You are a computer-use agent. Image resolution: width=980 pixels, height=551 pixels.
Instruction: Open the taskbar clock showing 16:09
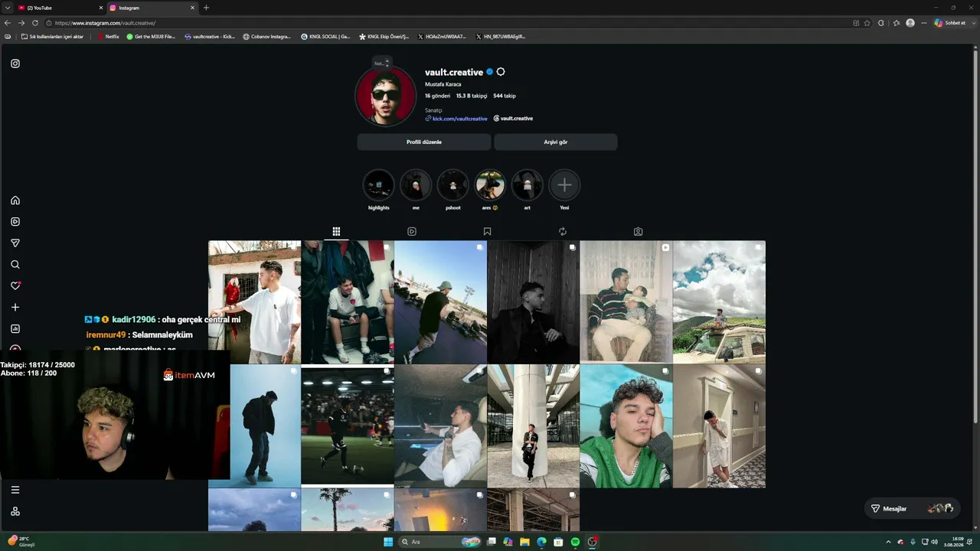tap(953, 542)
